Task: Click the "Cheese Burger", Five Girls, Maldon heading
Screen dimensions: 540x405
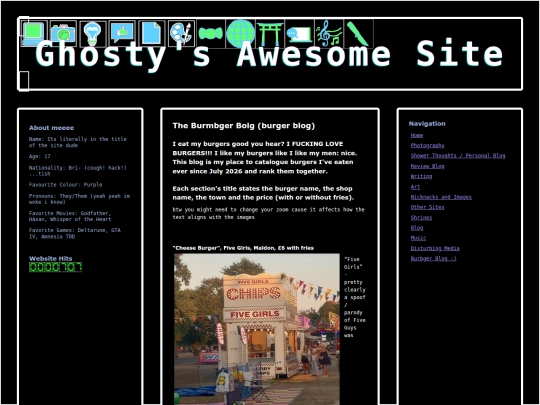Action: [x=243, y=248]
